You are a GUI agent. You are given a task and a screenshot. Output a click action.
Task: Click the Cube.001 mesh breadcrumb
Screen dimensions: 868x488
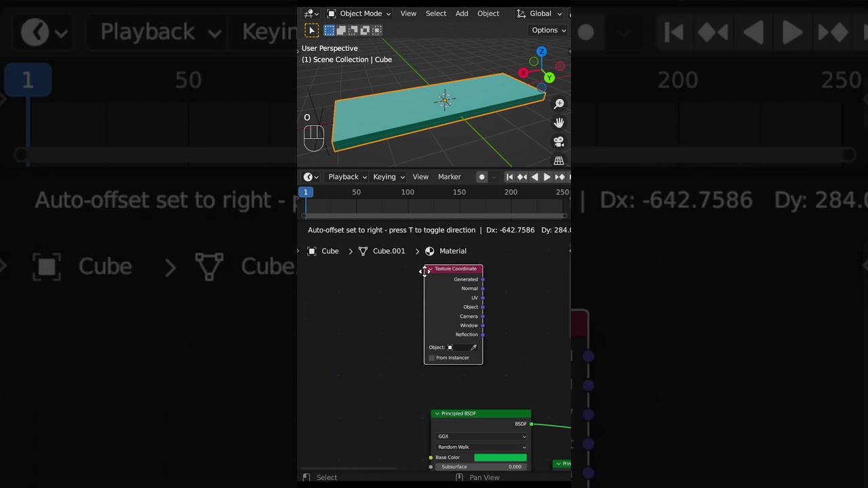click(389, 251)
